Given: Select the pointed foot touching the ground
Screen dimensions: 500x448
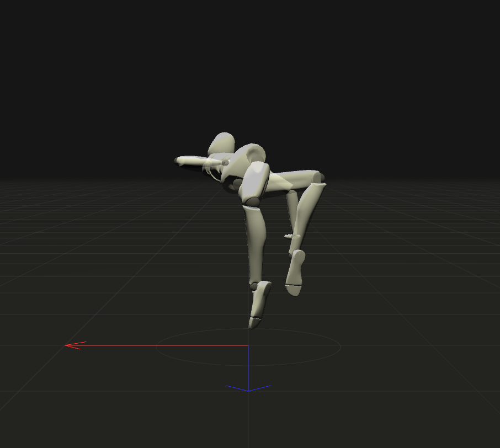Looking at the screenshot, I should (x=259, y=305).
